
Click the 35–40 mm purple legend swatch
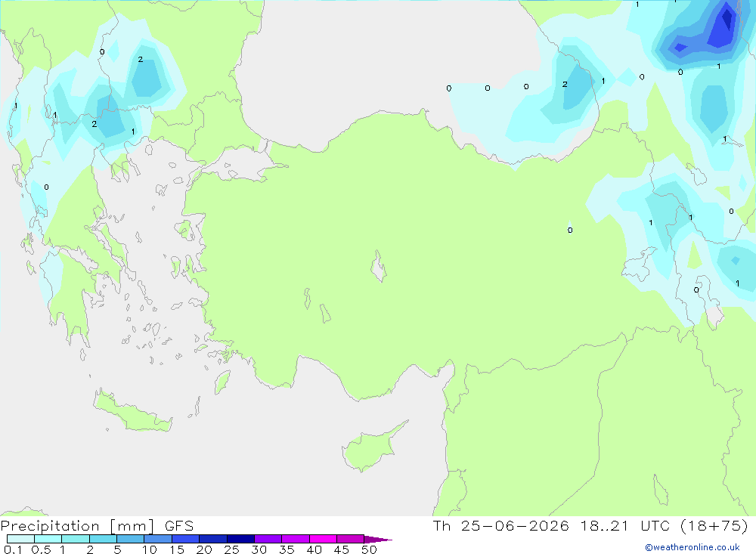click(x=296, y=539)
